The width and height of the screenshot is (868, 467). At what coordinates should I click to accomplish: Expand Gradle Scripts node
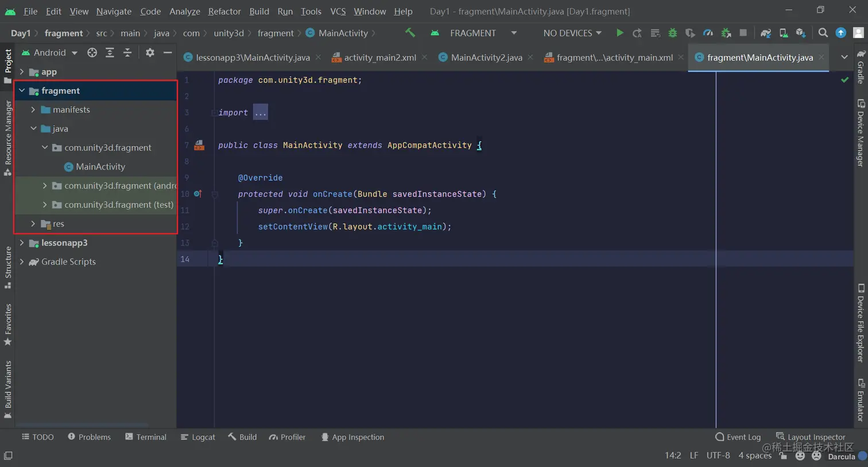point(22,261)
